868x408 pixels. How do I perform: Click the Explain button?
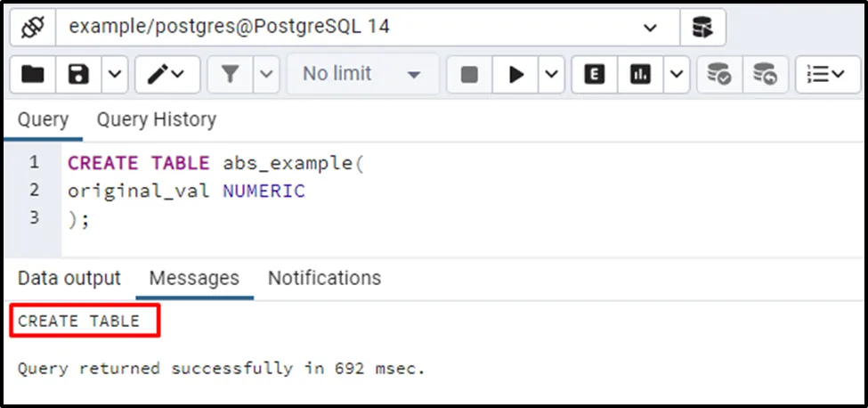point(595,75)
